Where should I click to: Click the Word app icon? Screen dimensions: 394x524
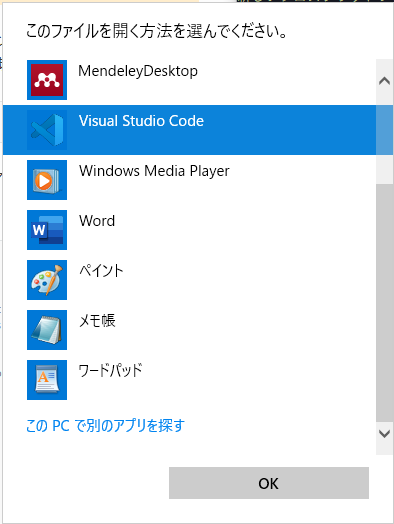47,230
